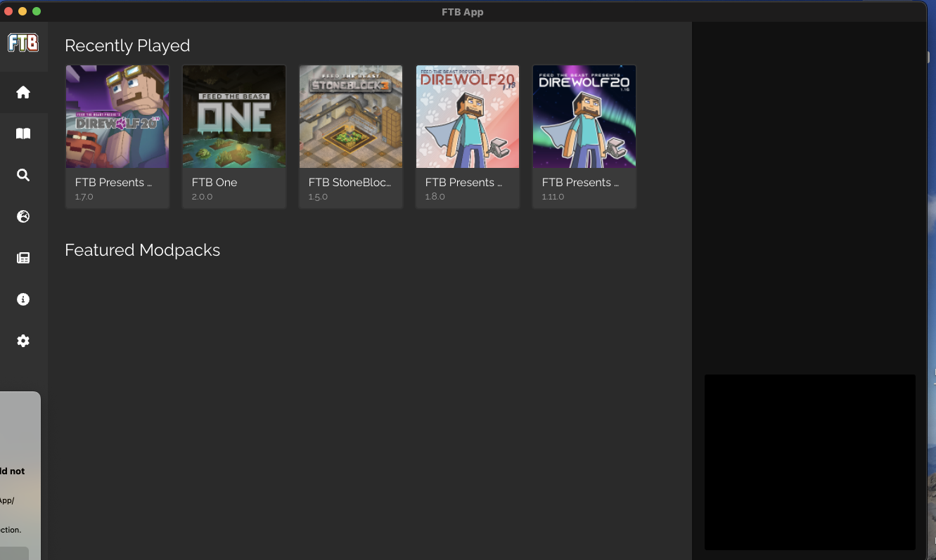Open the Search magnifier icon in sidebar
This screenshot has width=936, height=560.
point(23,175)
